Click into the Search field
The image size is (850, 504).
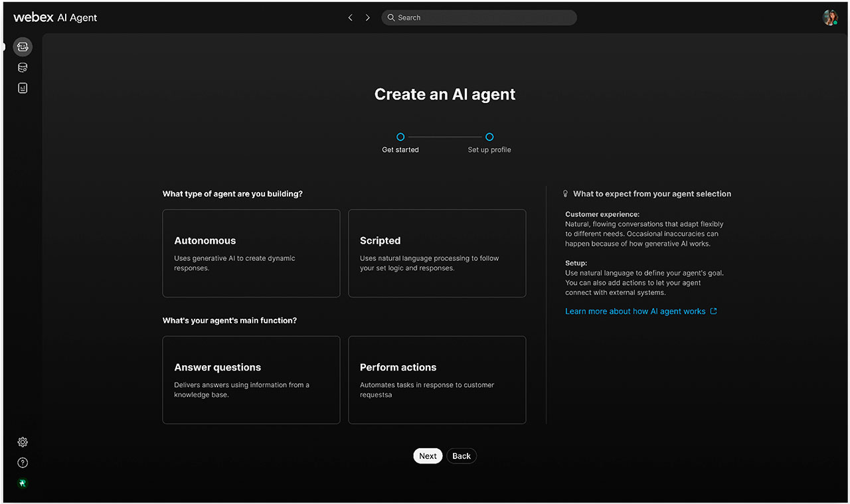click(479, 18)
